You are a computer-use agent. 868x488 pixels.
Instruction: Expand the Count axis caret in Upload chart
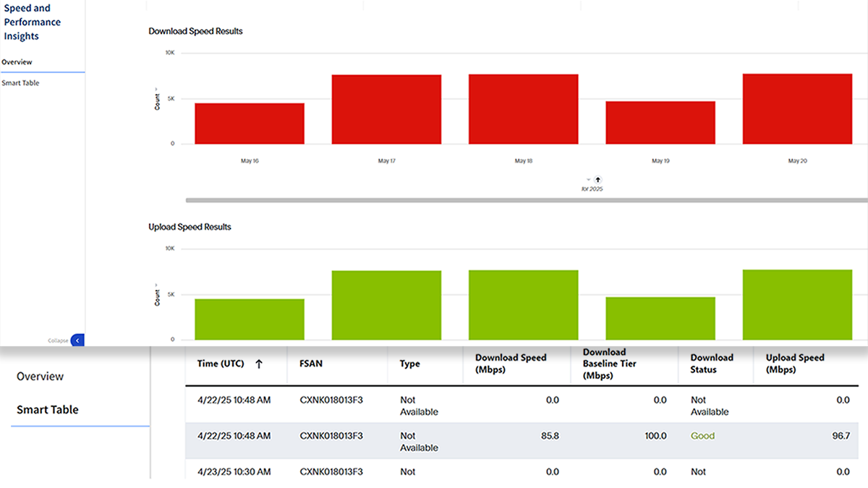pyautogui.click(x=157, y=284)
